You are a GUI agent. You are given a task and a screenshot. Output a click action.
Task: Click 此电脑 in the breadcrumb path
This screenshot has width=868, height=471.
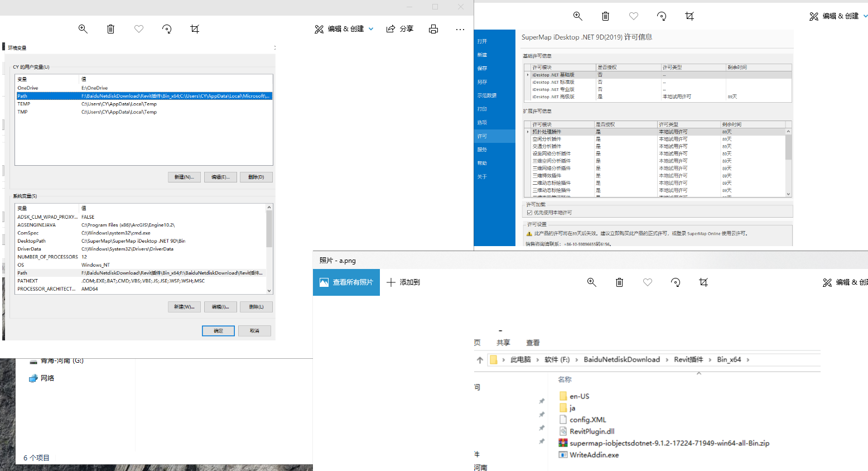(x=520, y=359)
